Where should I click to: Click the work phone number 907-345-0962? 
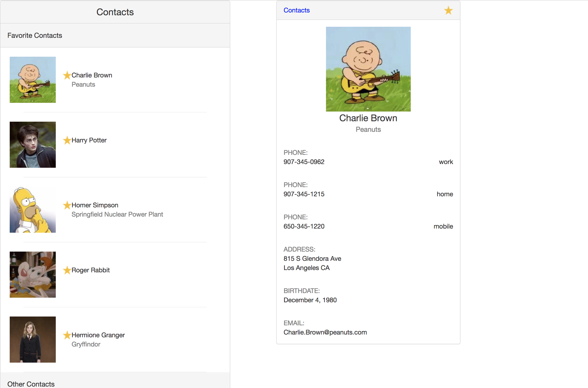coord(304,162)
